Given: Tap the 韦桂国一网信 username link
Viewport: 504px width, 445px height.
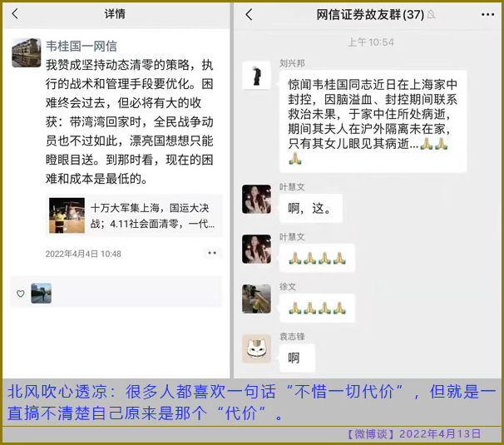Looking at the screenshot, I should 81,46.
